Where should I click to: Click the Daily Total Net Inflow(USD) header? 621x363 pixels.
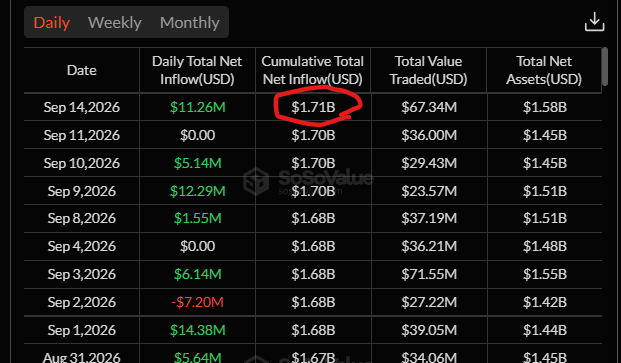[x=197, y=70]
